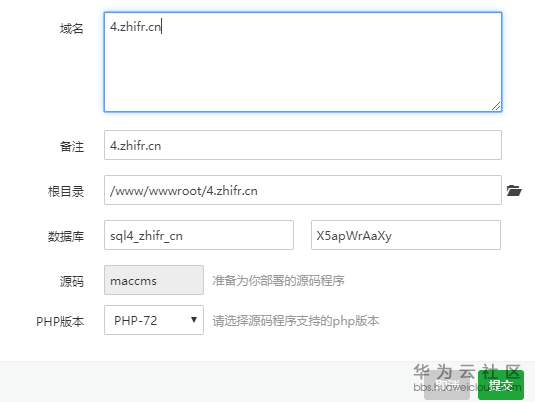Screen dimensions: 535x402
Task: Click the domain name textarea
Action: [303, 62]
